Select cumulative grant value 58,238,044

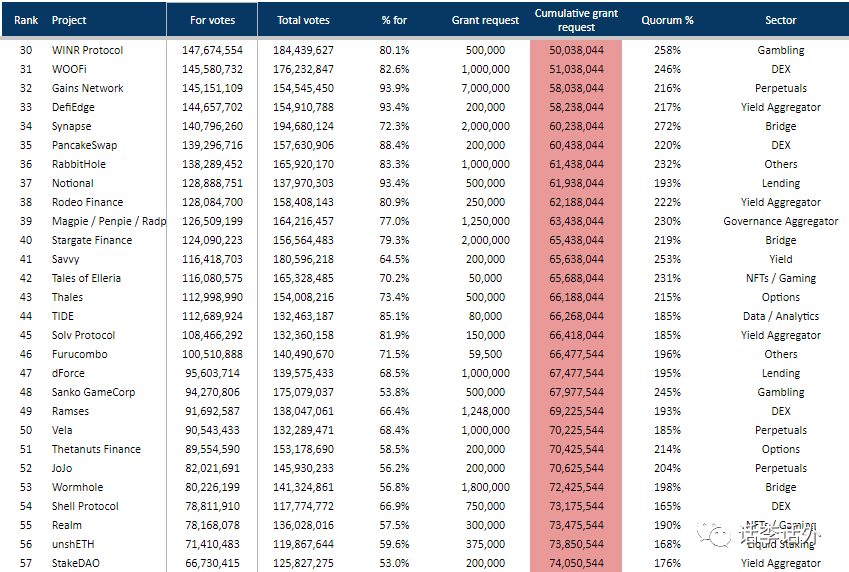pos(576,107)
